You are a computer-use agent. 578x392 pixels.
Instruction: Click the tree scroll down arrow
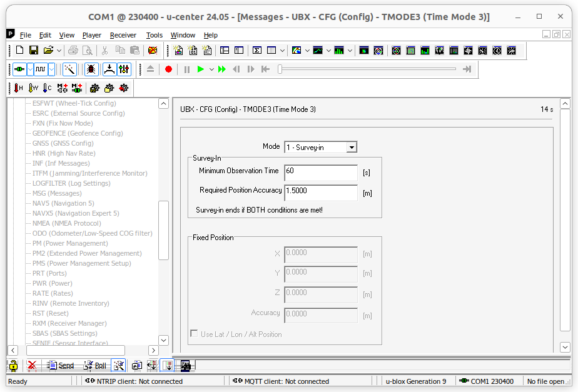tap(163, 340)
